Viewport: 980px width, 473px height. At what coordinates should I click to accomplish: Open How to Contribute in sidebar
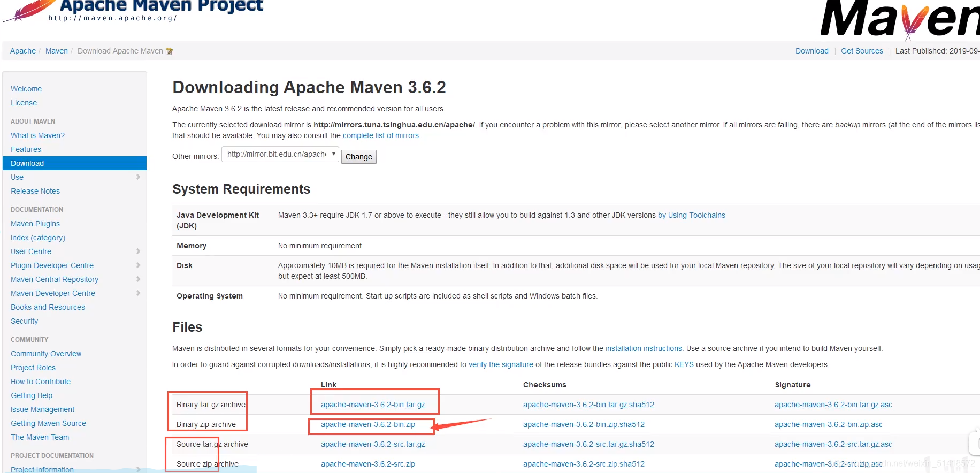coord(41,382)
